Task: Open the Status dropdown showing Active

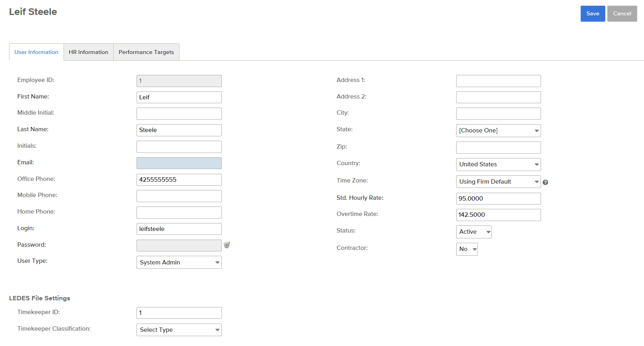Action: tap(474, 232)
